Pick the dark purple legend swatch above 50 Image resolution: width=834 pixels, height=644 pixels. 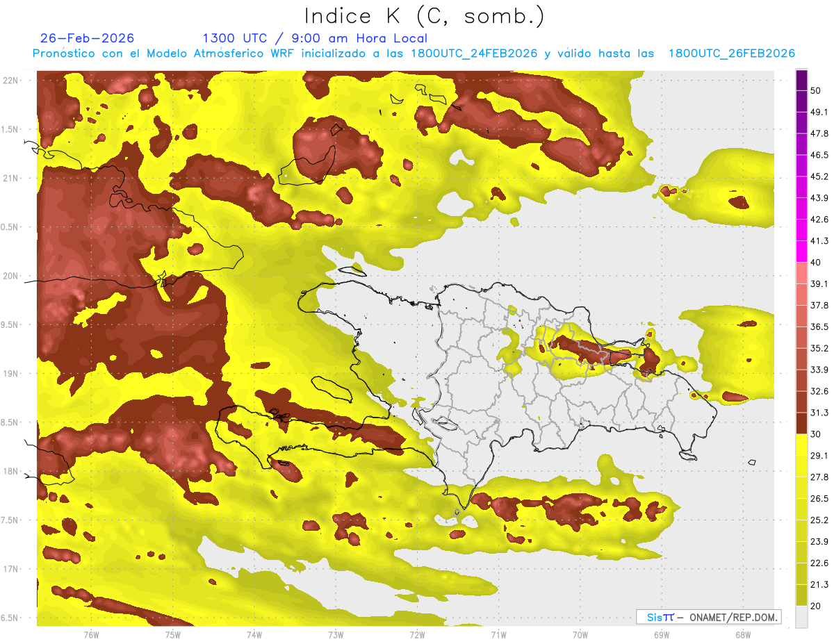point(802,80)
